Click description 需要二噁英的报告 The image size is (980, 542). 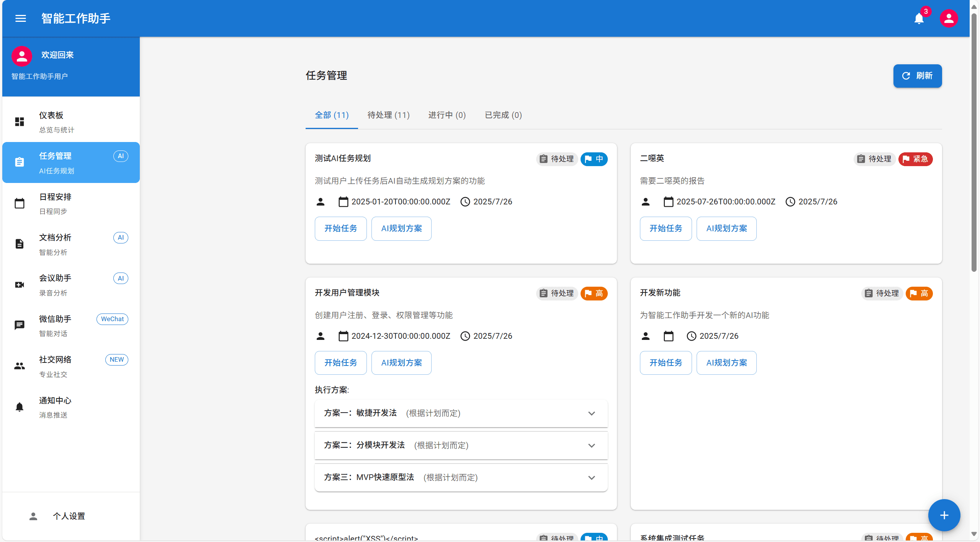click(672, 181)
